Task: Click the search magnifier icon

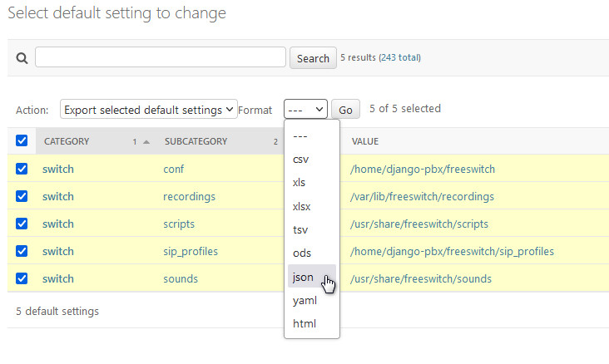Action: (x=22, y=58)
